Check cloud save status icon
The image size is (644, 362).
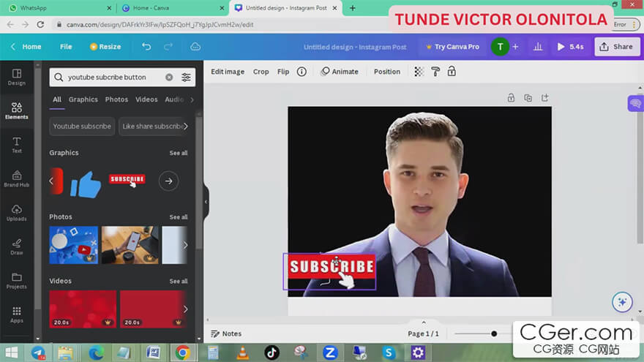pos(195,47)
